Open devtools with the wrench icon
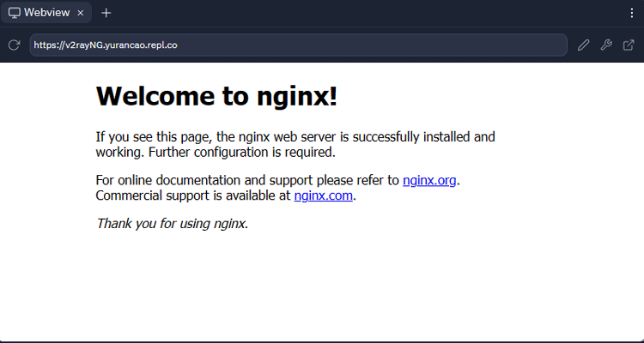The image size is (644, 343). click(606, 45)
